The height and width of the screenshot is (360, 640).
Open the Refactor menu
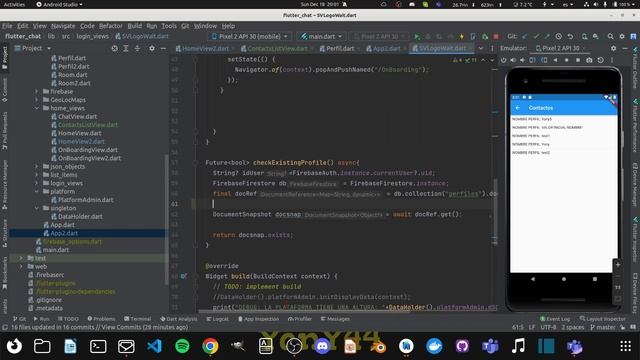pyautogui.click(x=110, y=26)
